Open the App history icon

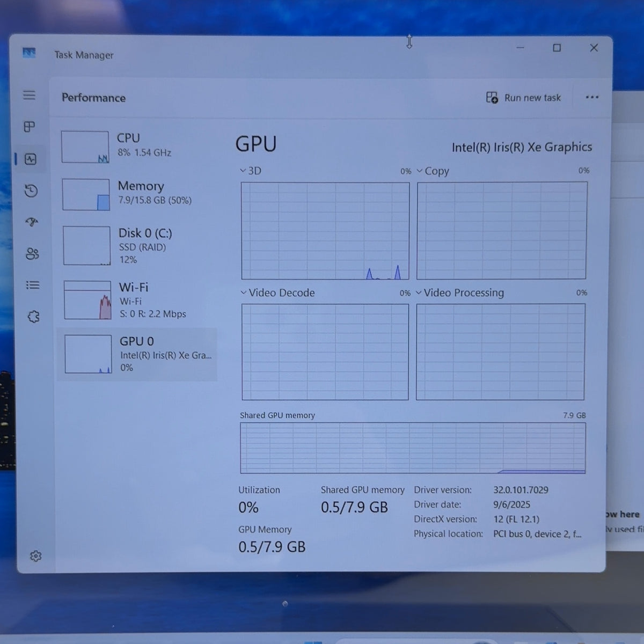[31, 191]
